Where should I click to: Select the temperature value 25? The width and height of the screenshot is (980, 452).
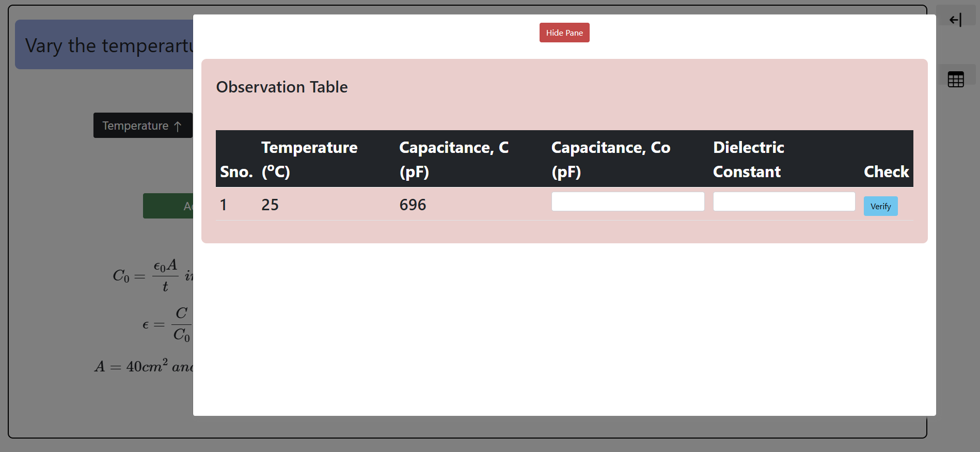click(270, 205)
